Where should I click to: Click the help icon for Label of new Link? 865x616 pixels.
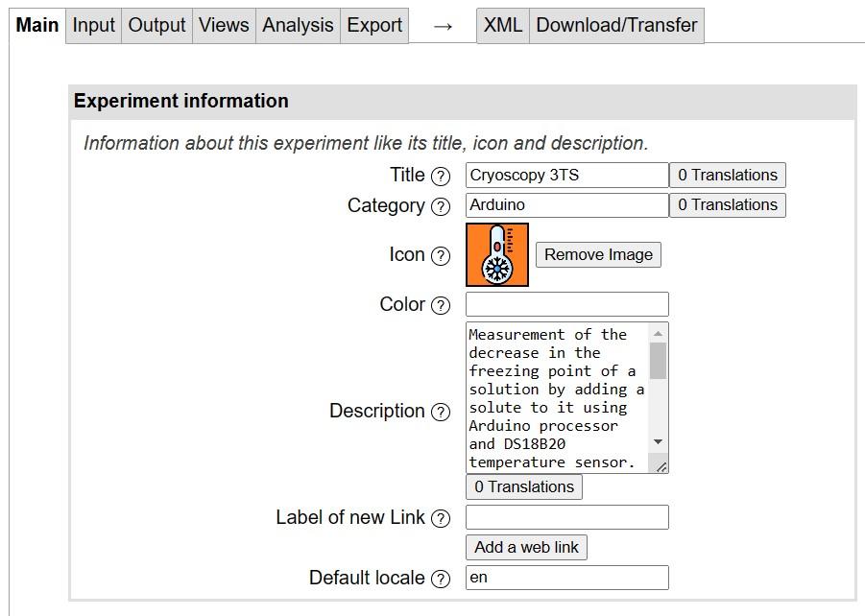coord(441,518)
